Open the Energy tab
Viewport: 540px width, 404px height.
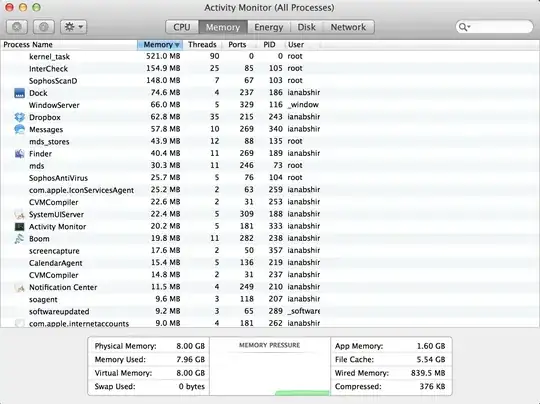(269, 27)
